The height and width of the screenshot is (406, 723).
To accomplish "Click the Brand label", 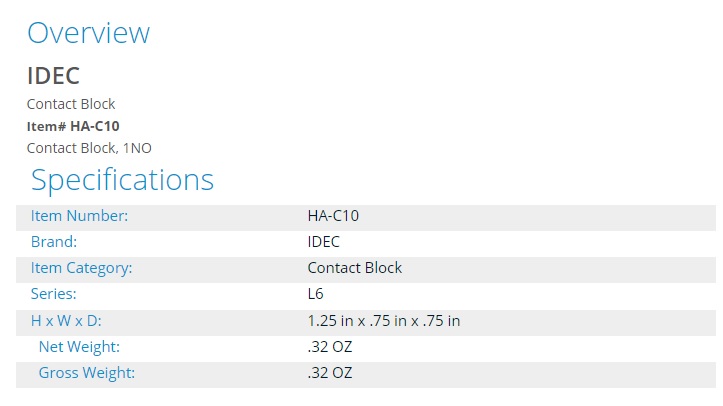I will (x=54, y=242).
